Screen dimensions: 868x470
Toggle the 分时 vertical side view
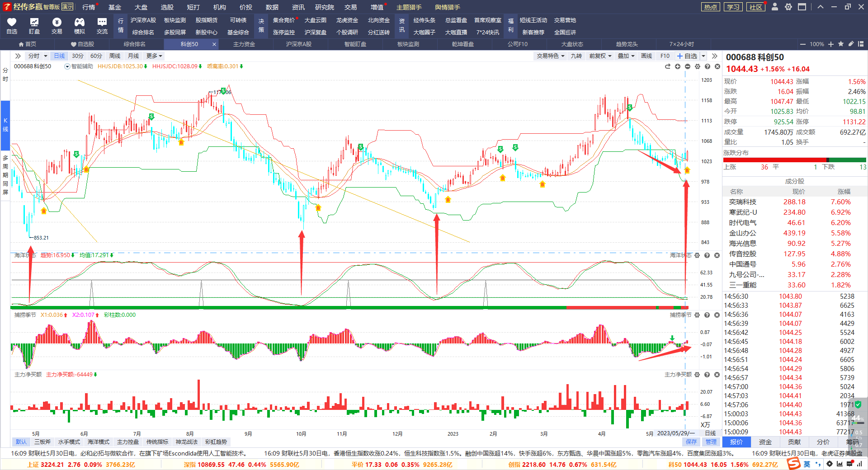coord(5,75)
